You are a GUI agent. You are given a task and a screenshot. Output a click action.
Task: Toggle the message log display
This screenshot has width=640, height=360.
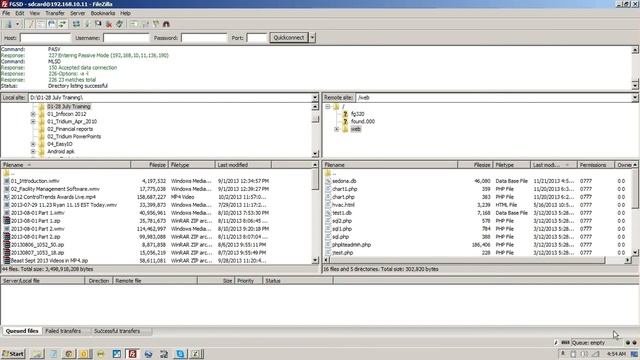point(30,24)
